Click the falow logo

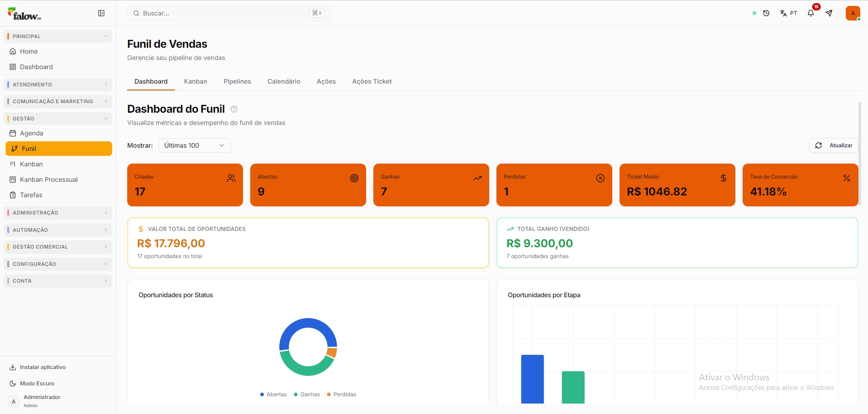(x=25, y=14)
